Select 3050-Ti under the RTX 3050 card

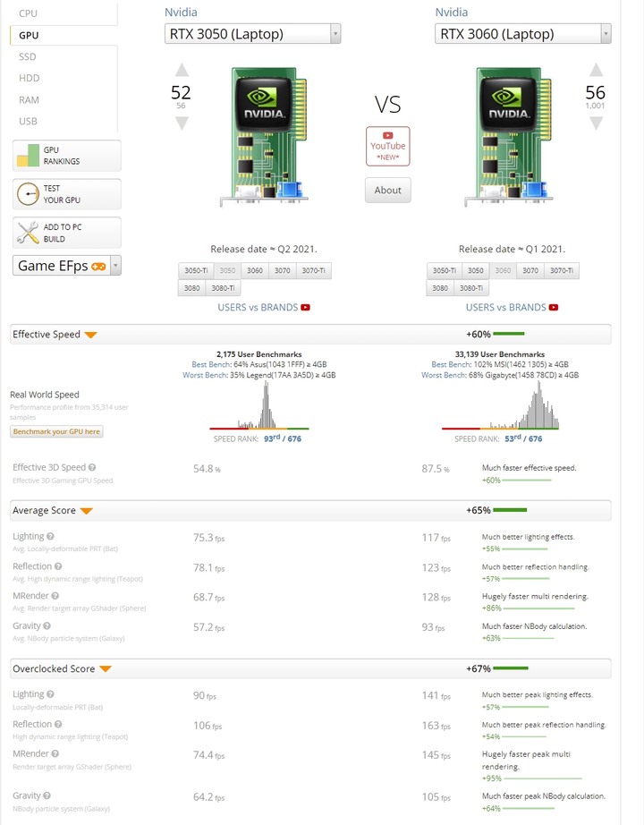[x=196, y=270]
